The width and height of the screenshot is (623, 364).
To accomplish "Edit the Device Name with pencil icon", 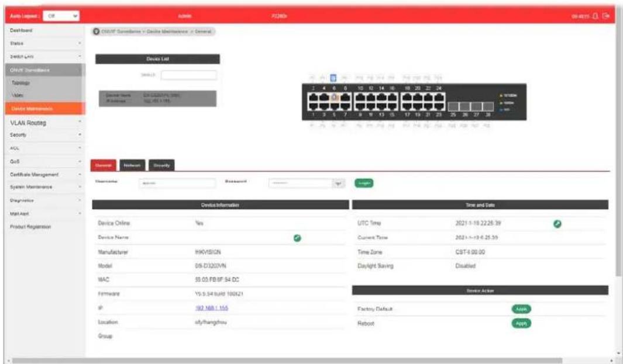I will pyautogui.click(x=297, y=238).
